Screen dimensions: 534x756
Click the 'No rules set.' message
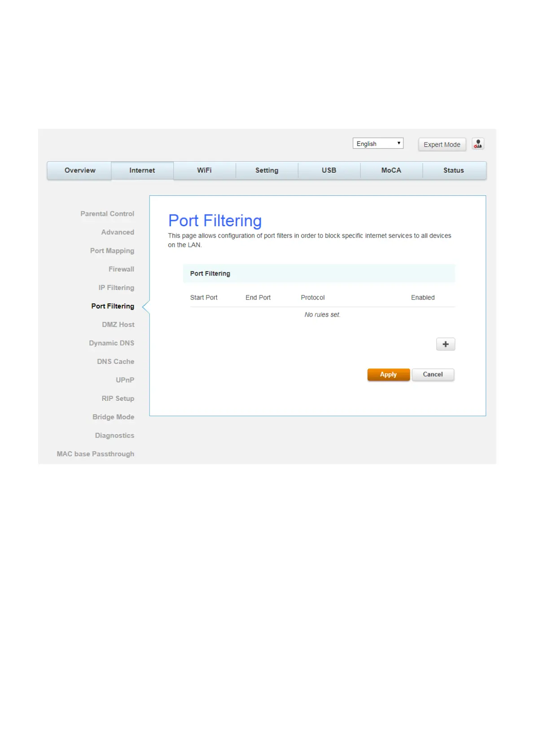pyautogui.click(x=322, y=315)
